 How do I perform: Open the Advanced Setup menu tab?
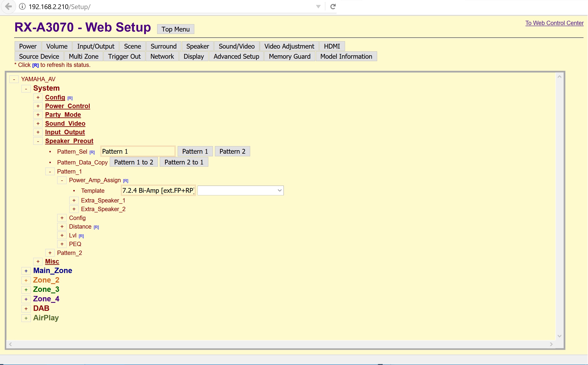click(236, 56)
